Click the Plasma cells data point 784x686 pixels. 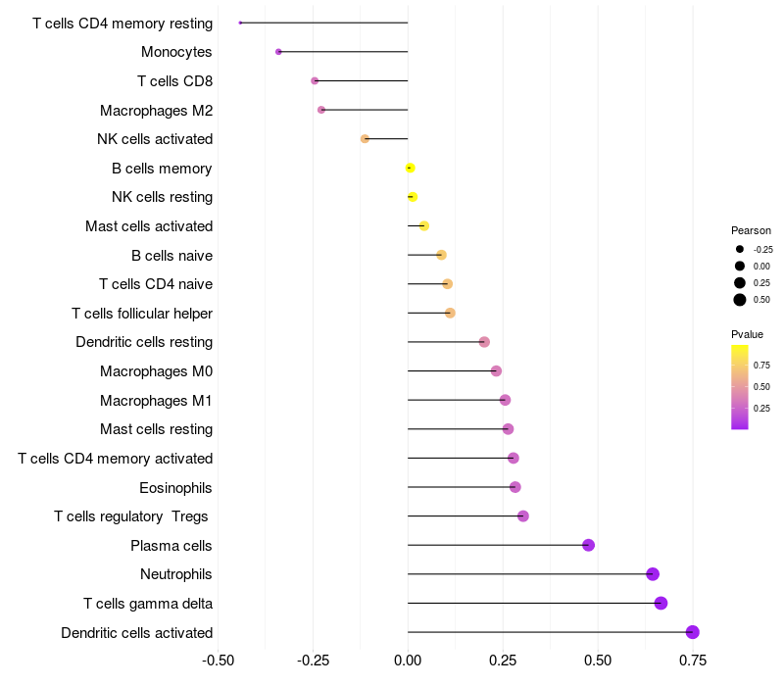tap(588, 545)
